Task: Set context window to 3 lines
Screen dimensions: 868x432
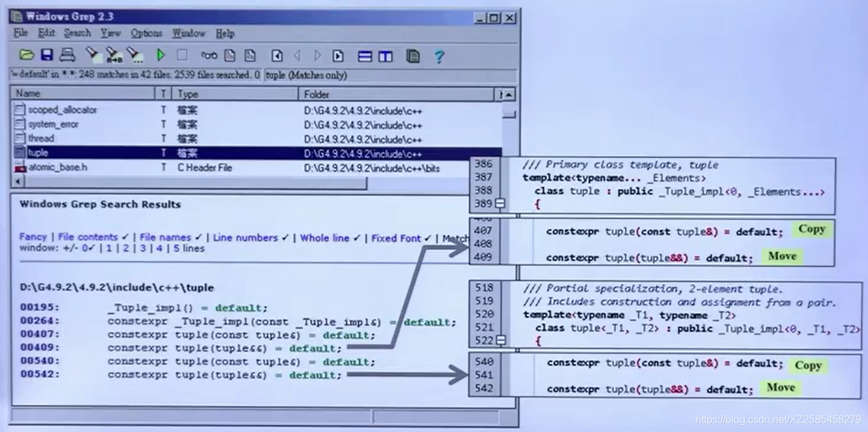Action: coord(143,248)
